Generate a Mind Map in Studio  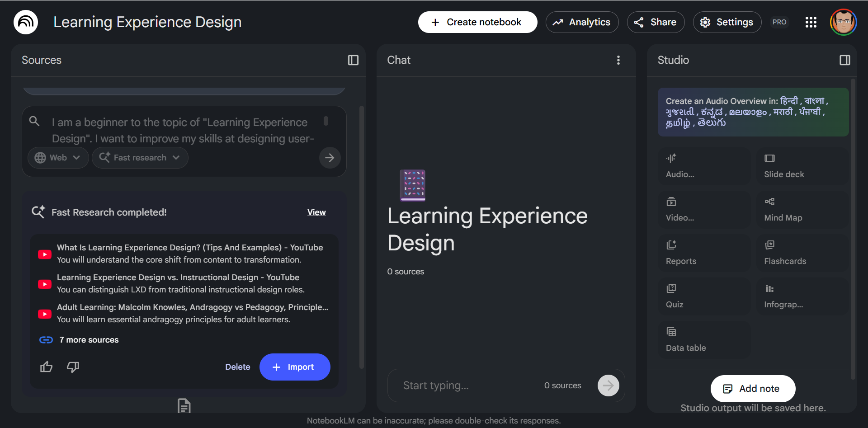point(803,209)
